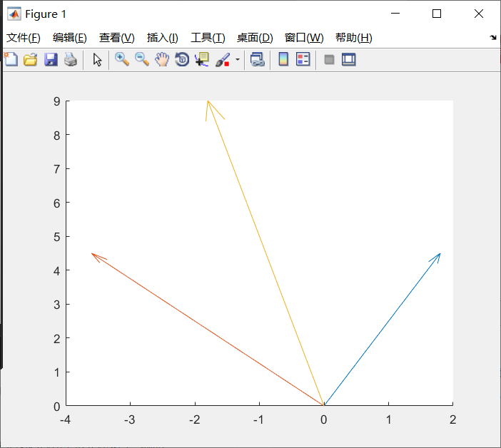Viewport: 501px width, 448px height.
Task: Select the Data Cursor tool
Action: click(x=202, y=60)
